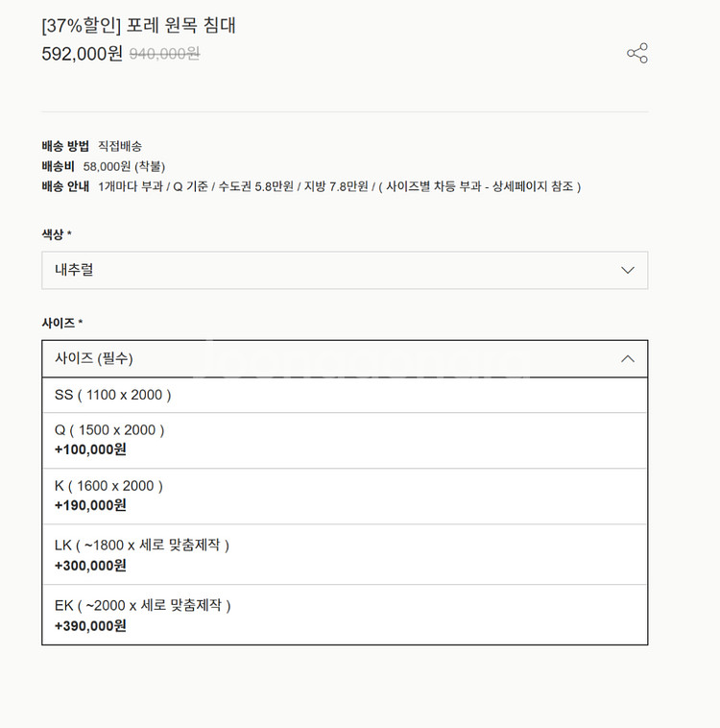Click the share icon
This screenshot has height=728, width=720.
click(637, 53)
